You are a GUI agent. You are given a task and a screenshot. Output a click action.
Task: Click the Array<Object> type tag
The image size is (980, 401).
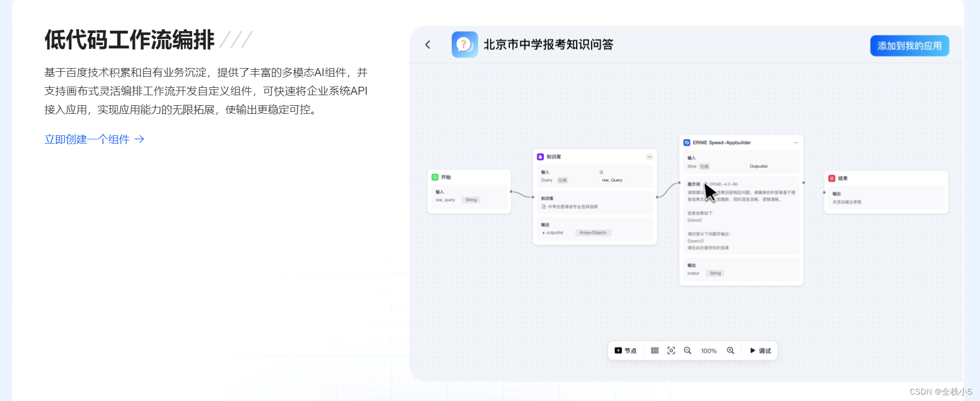[593, 233]
